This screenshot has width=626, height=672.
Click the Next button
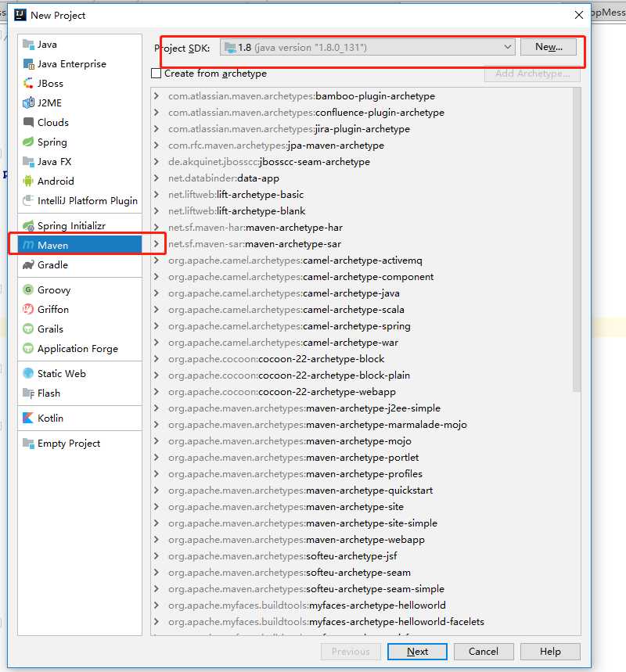(417, 652)
